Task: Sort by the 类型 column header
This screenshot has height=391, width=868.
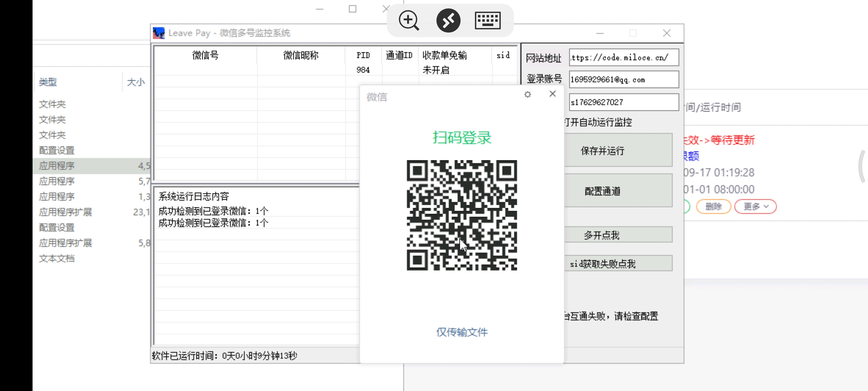Action: coord(48,82)
